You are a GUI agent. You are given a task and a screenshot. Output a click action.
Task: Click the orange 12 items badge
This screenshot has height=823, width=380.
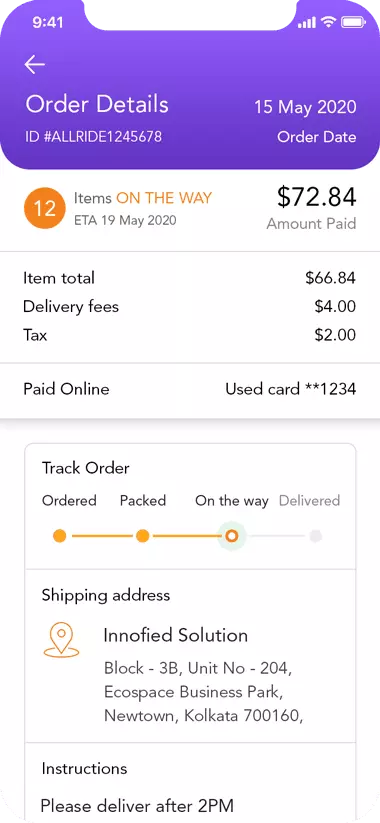click(45, 208)
